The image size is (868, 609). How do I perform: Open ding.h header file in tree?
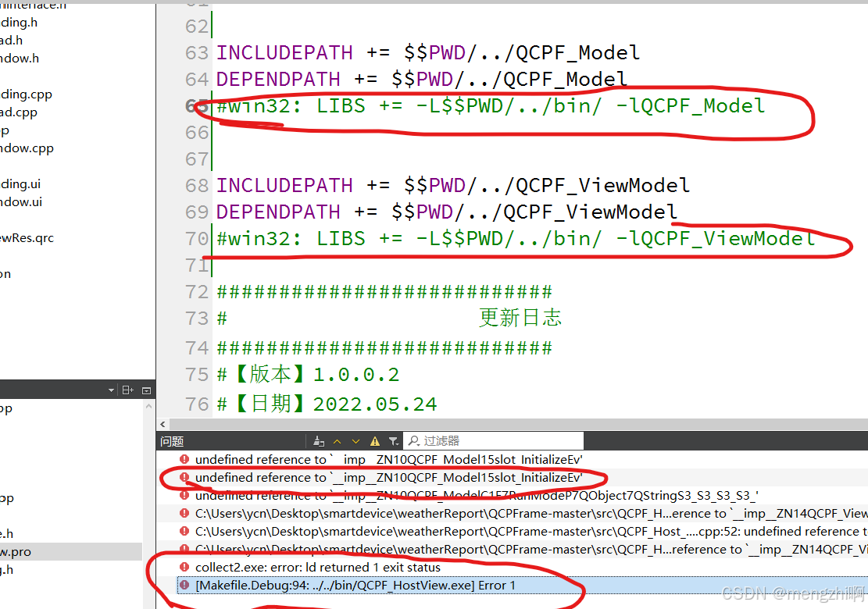point(19,22)
